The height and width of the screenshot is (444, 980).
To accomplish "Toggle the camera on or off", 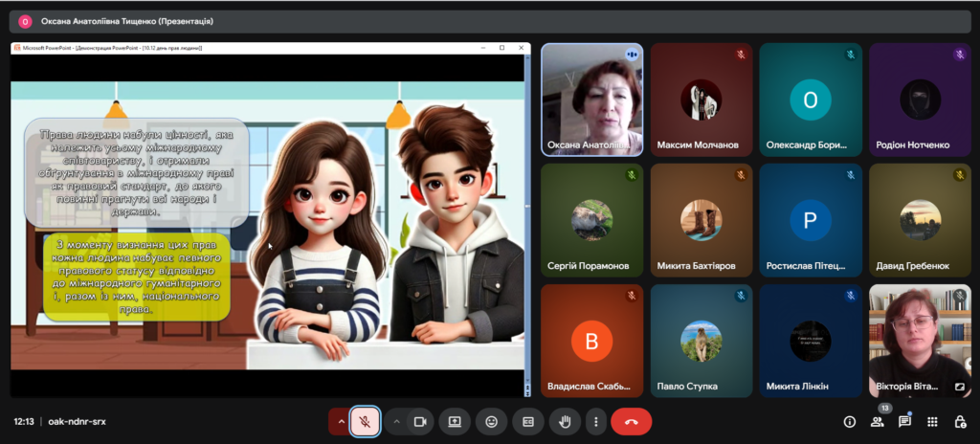I will tap(419, 421).
